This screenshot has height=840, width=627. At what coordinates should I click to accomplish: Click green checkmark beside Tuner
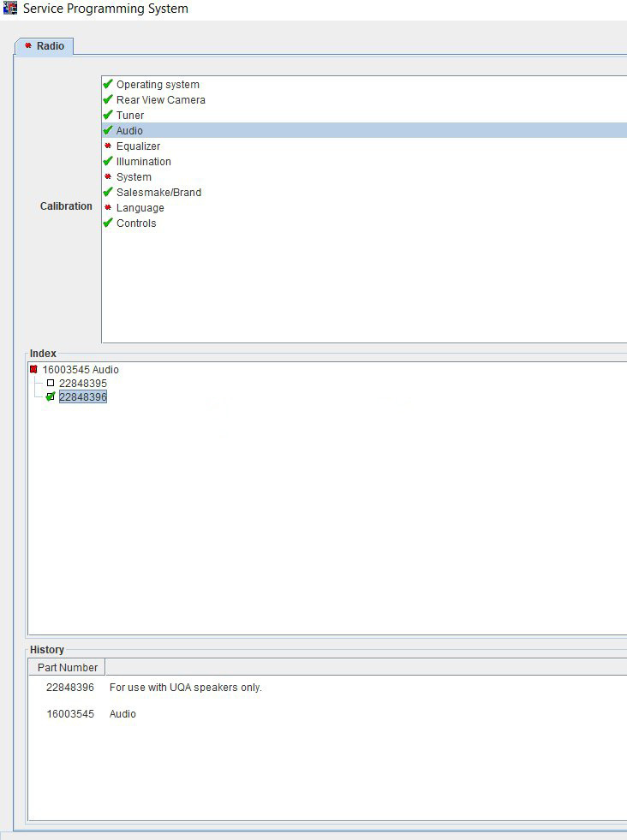(x=108, y=115)
